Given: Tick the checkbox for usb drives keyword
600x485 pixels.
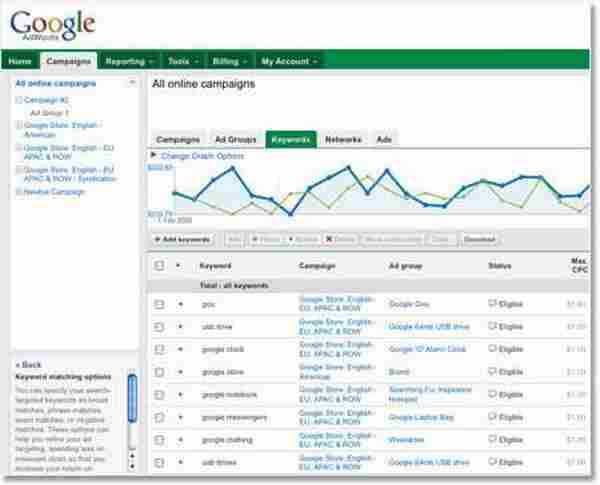Looking at the screenshot, I should [159, 462].
